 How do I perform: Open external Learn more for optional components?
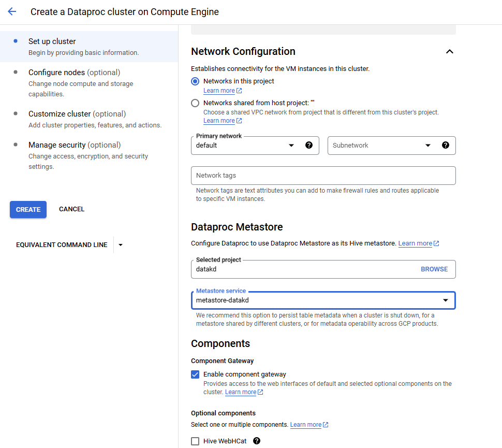click(306, 424)
